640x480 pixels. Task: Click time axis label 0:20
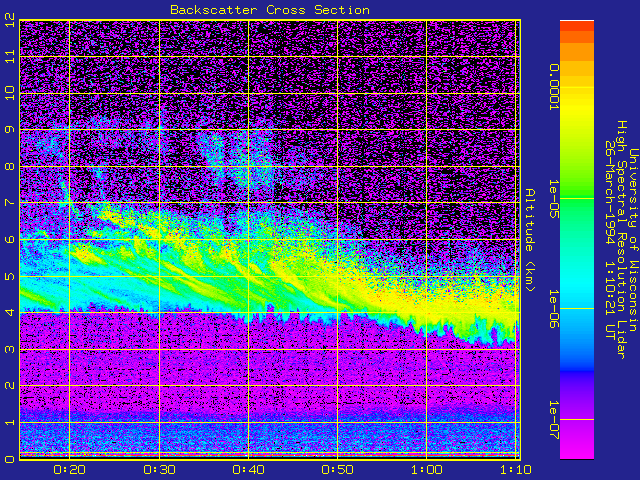(x=69, y=470)
